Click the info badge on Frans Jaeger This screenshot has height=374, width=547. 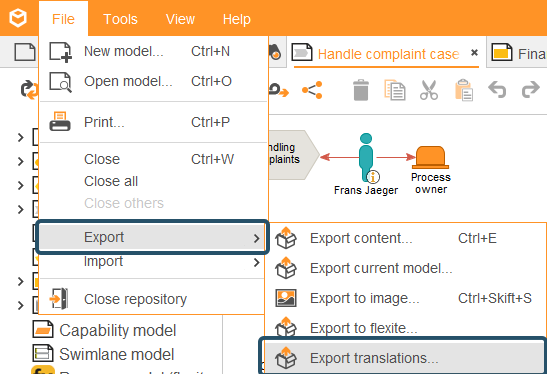[373, 177]
